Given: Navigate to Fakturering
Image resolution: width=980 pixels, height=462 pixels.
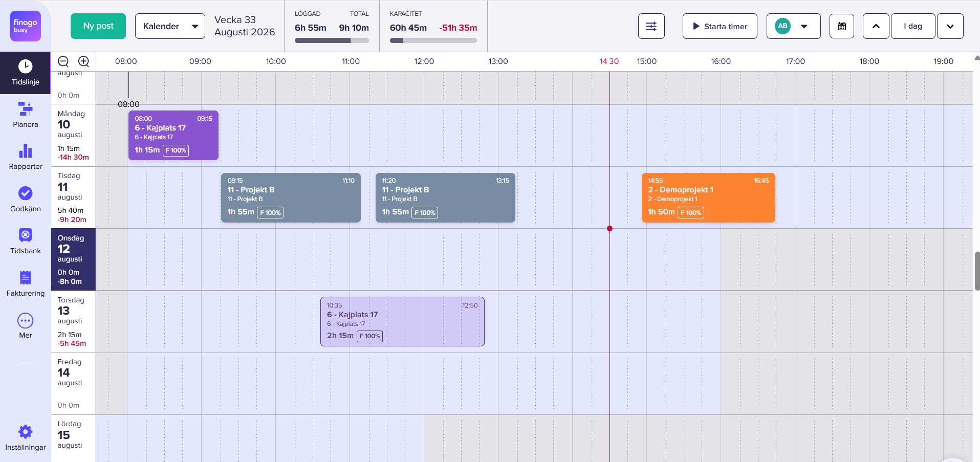Looking at the screenshot, I should [x=26, y=283].
